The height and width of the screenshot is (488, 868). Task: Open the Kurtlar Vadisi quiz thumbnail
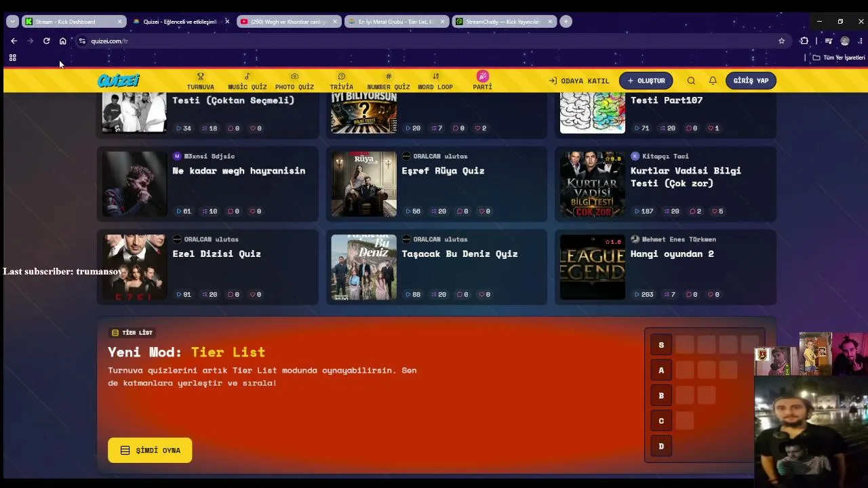click(593, 184)
